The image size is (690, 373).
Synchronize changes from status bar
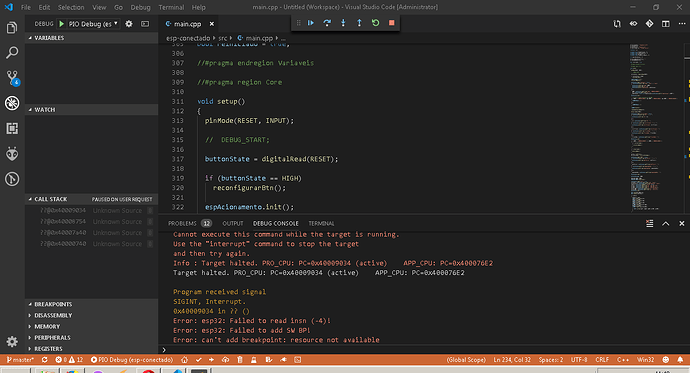[x=44, y=360]
